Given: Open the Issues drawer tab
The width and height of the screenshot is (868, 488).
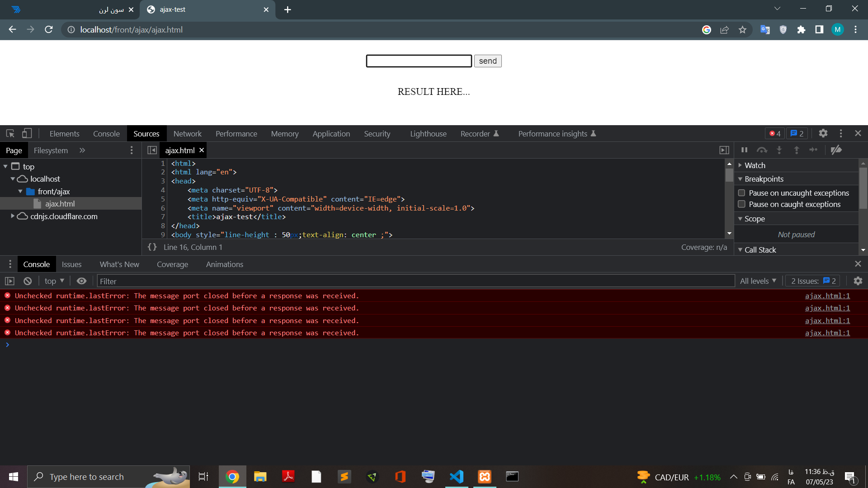Looking at the screenshot, I should [x=71, y=264].
